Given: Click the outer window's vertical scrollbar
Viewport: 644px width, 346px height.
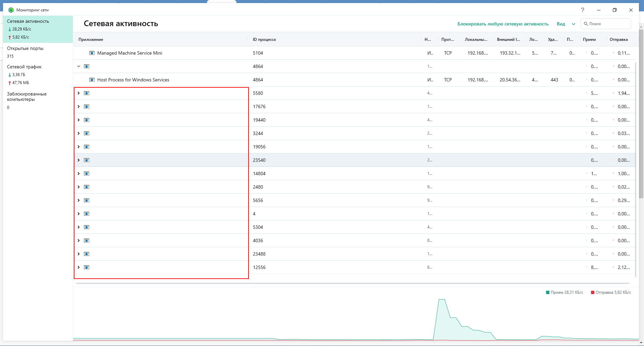Looking at the screenshot, I should (x=641, y=114).
